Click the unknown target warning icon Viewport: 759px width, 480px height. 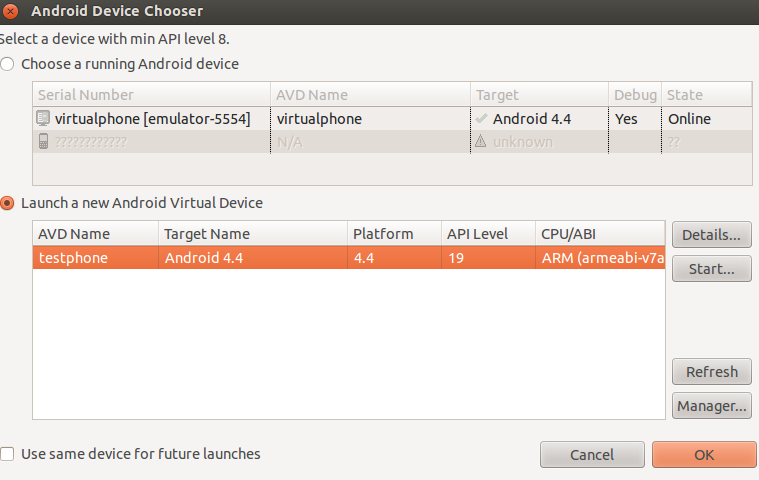tap(481, 142)
